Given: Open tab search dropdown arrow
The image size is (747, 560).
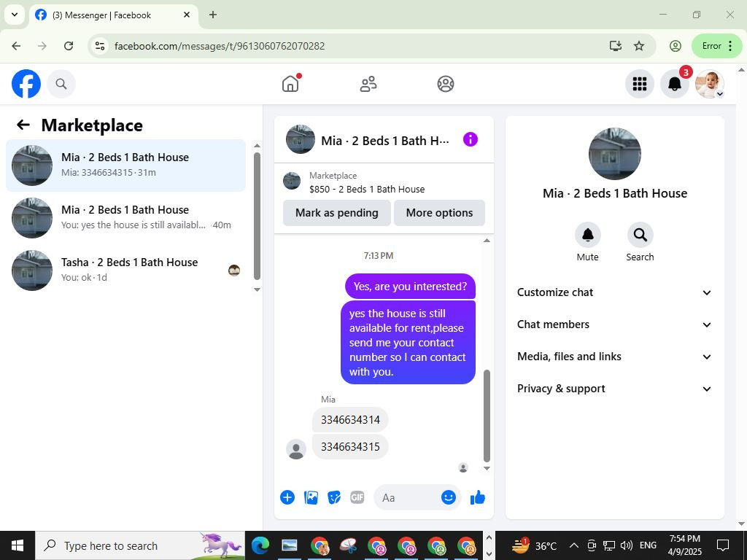Looking at the screenshot, I should [x=15, y=15].
